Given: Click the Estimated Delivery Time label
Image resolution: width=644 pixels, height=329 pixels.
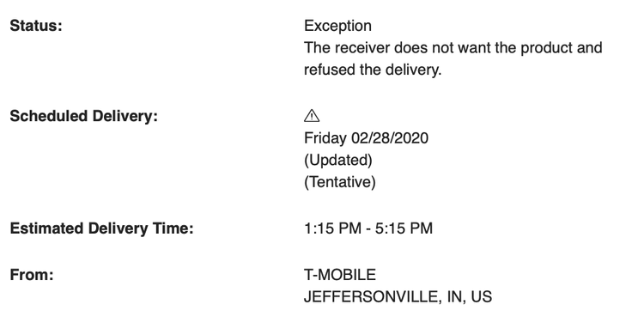Looking at the screenshot, I should 101,228.
